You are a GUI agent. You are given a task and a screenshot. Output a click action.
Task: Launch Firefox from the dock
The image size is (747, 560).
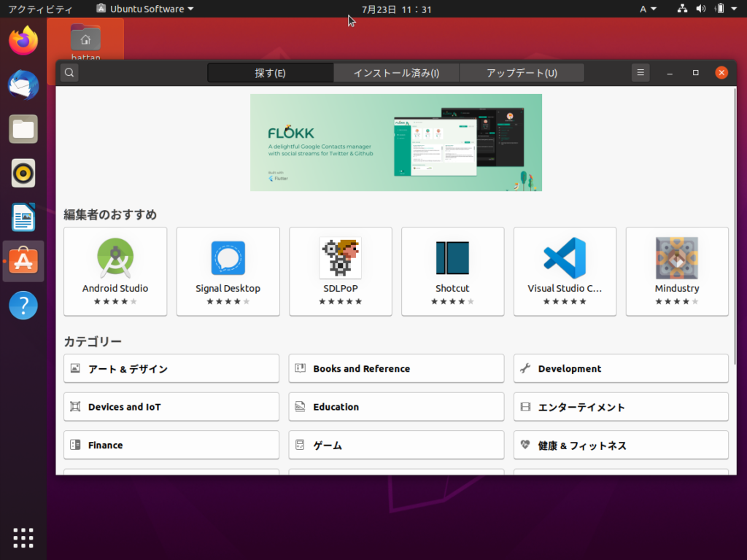coord(23,41)
